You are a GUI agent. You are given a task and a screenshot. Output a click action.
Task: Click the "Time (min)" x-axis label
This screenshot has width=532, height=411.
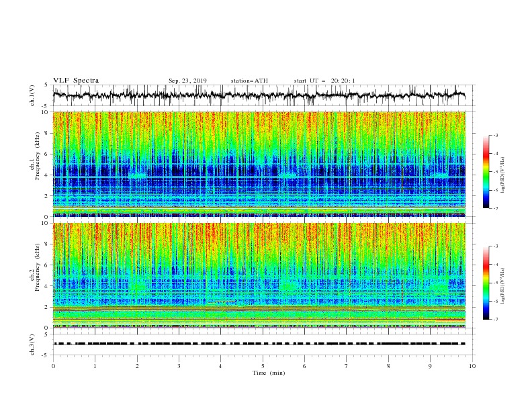tap(269, 373)
